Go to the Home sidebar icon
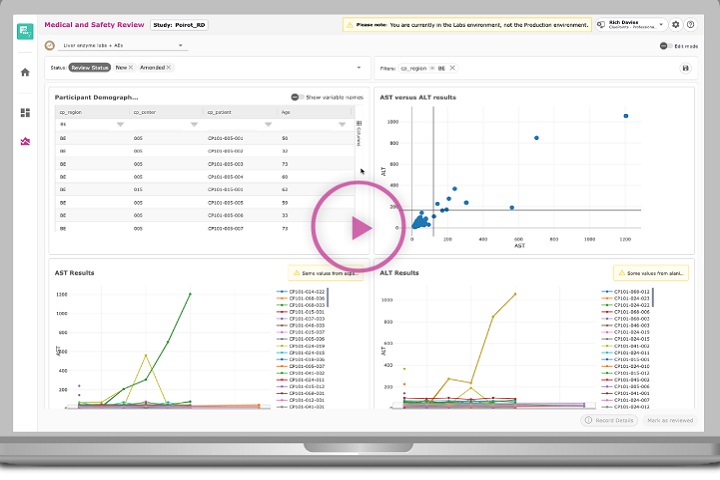The height and width of the screenshot is (480, 720). (x=25, y=72)
